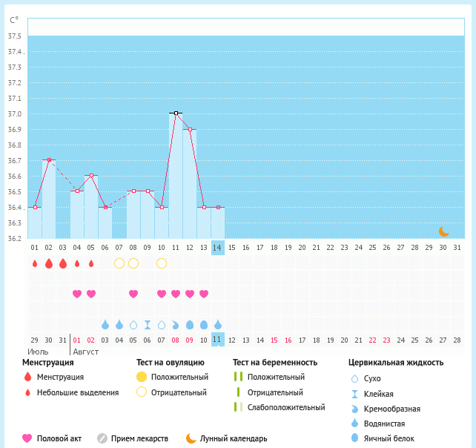Select the highlighted cycle day 14 cell
Viewport: 476px width, 448px height.
(218, 247)
